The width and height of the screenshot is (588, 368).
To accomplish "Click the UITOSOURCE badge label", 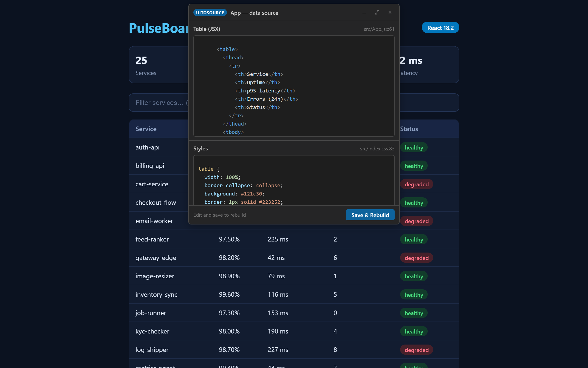I will (210, 13).
